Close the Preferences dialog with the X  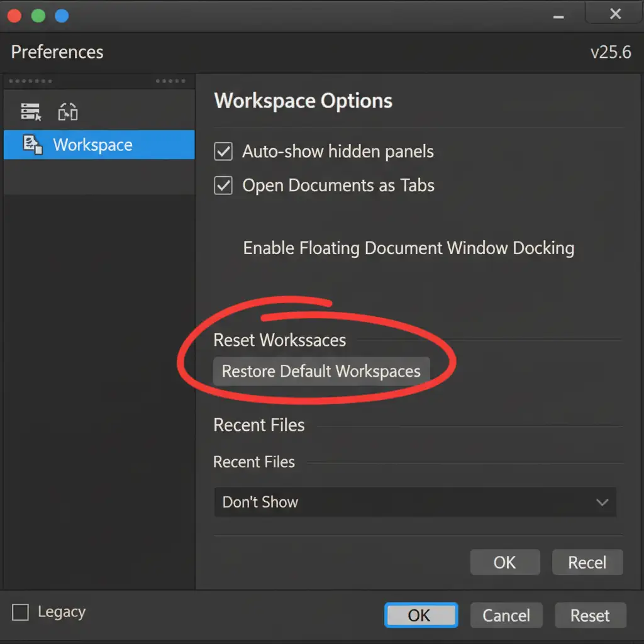615,14
